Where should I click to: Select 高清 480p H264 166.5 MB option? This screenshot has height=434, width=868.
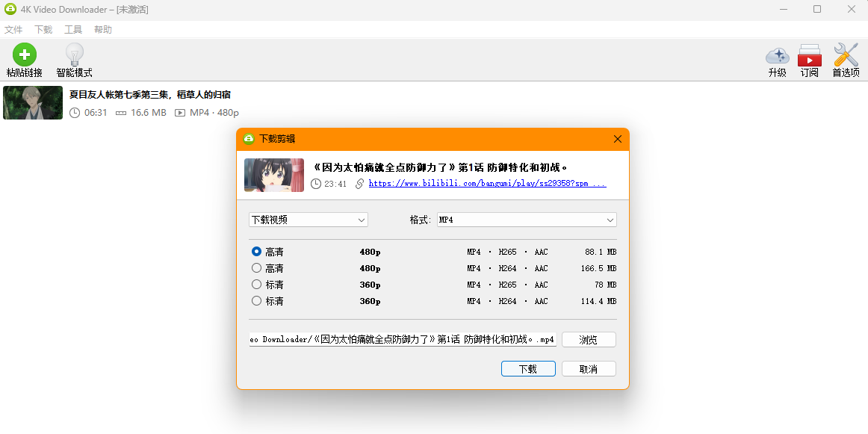tap(257, 268)
